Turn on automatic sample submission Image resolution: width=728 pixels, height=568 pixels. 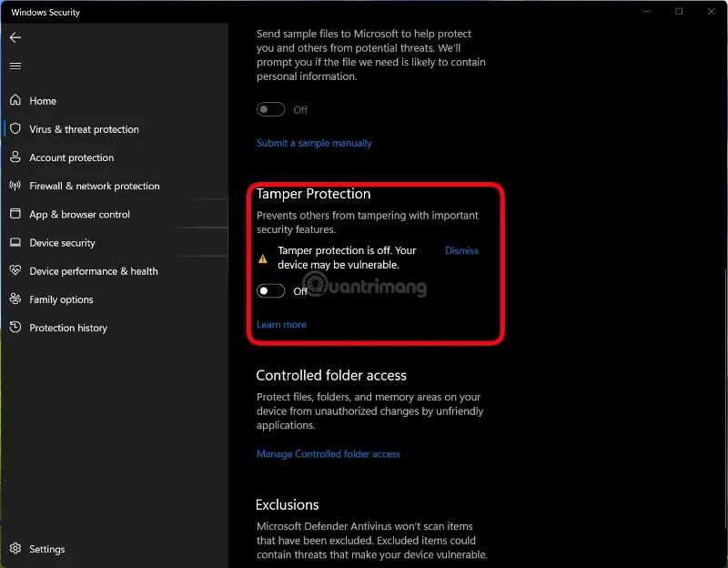(x=270, y=108)
